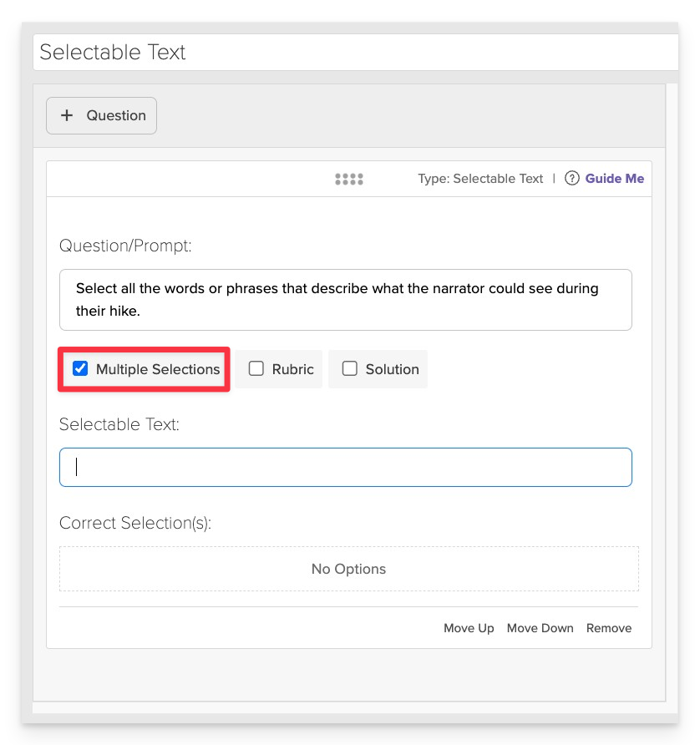Edit the Selectable Text title field
The width and height of the screenshot is (700, 745).
click(x=356, y=53)
